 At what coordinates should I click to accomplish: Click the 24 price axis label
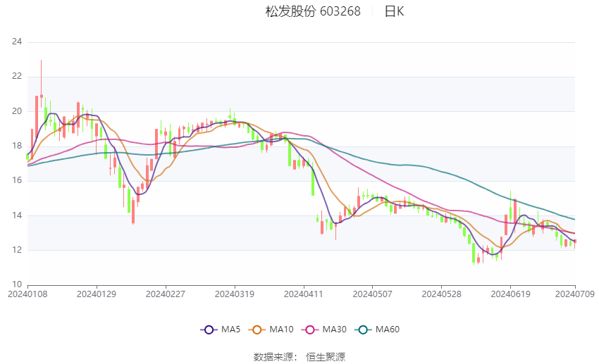tap(17, 42)
